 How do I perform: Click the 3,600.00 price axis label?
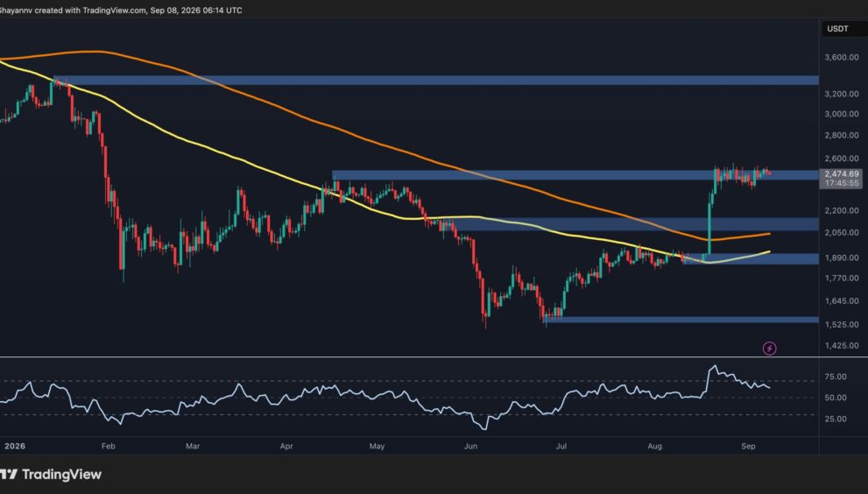842,57
